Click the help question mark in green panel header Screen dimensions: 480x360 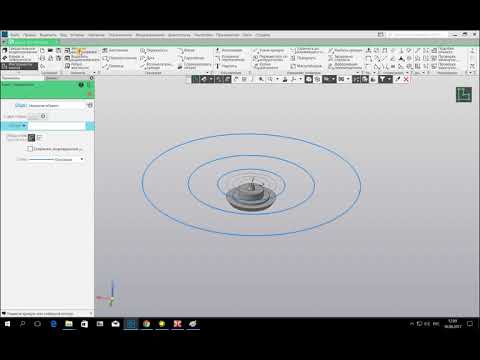click(81, 85)
